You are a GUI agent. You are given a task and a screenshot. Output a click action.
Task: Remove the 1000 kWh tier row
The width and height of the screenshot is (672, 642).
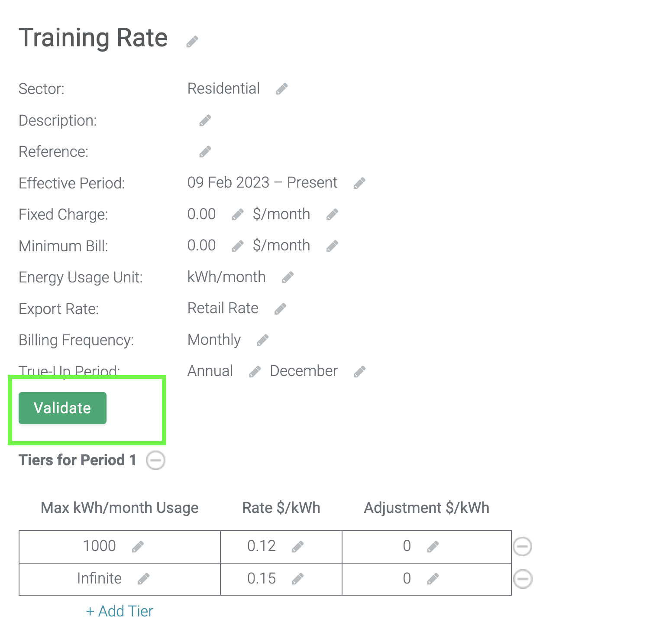(522, 546)
